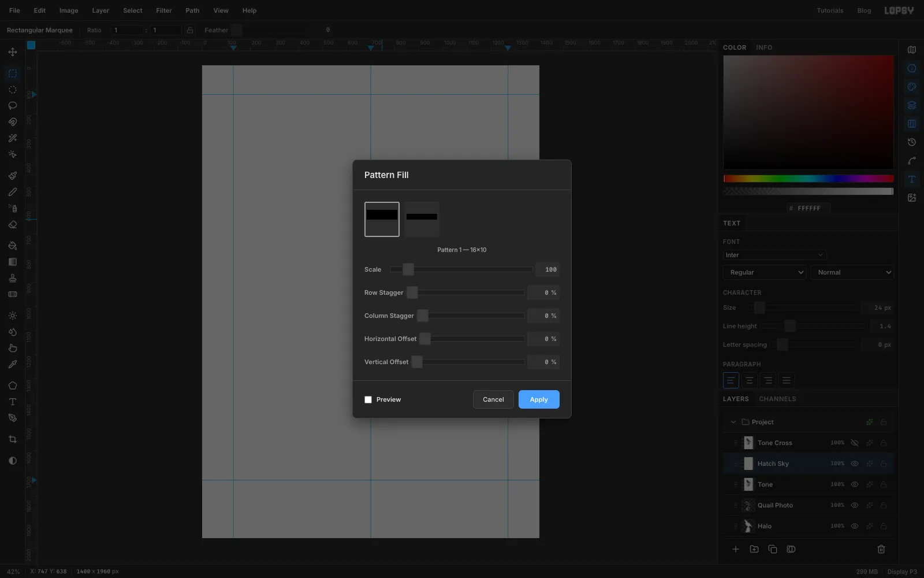Hide the Hatch Sky layer

(855, 464)
